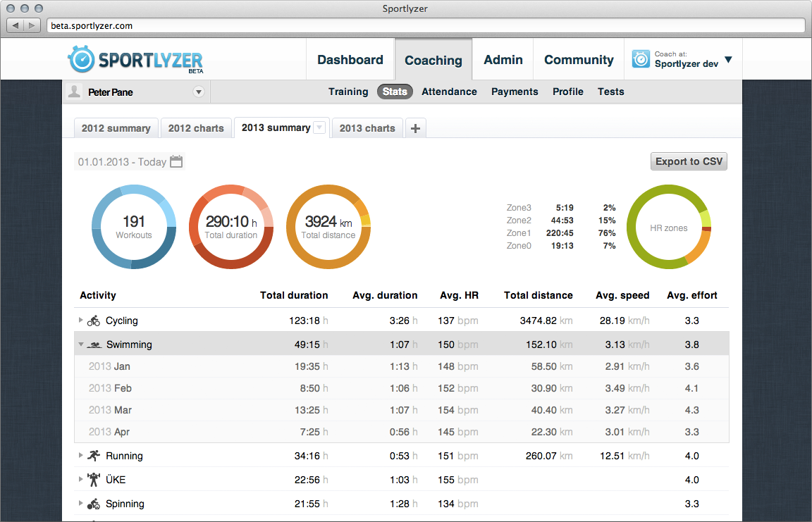The image size is (812, 522).
Task: Click the Running activity icon
Action: coord(94,456)
